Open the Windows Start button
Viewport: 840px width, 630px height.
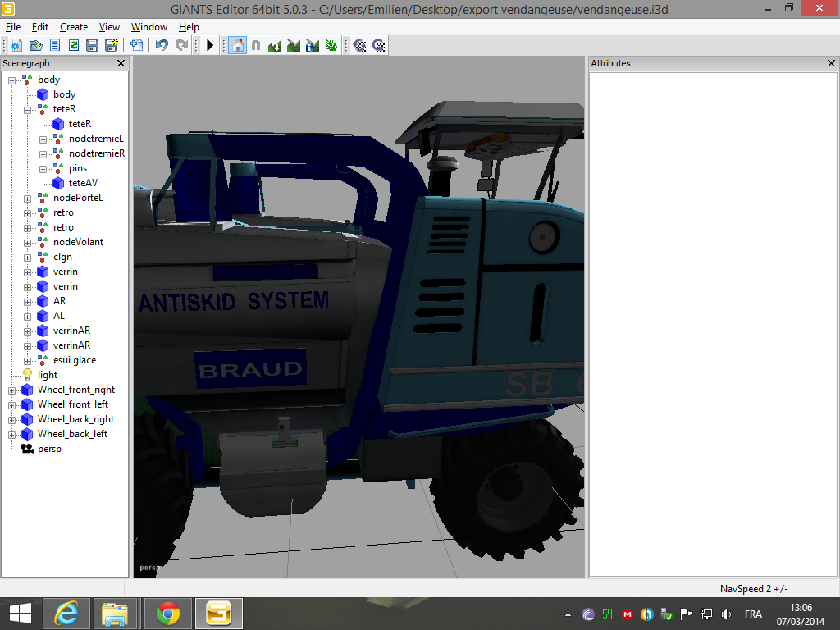coord(20,614)
